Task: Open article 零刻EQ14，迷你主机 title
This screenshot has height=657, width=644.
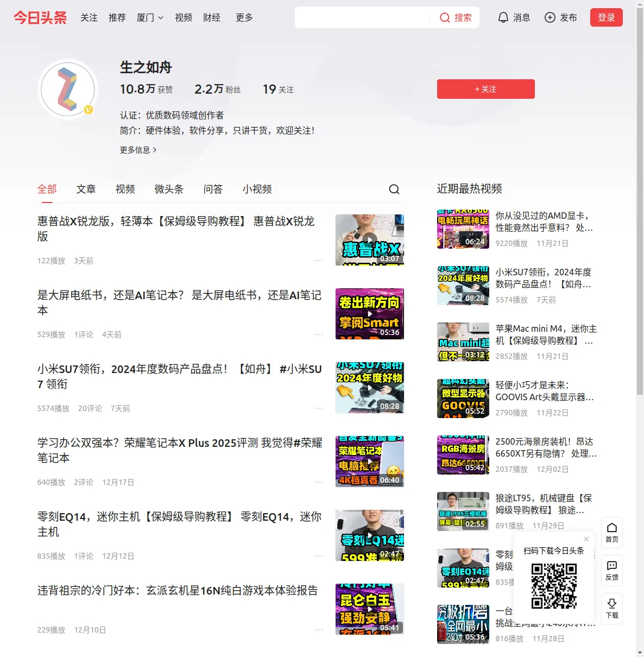Action: tap(179, 524)
